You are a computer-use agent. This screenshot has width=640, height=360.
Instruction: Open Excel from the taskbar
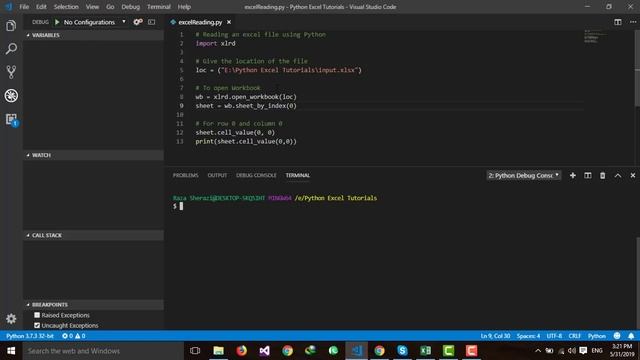click(x=425, y=351)
